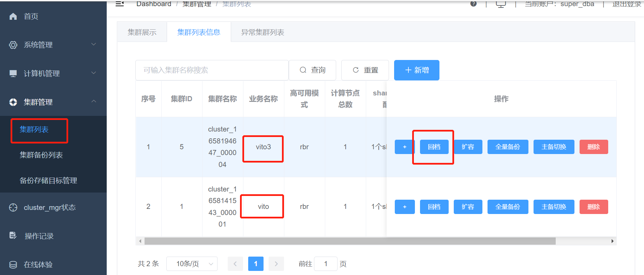Viewport: 644px width, 275px height.
Task: Click the cluster name ending in 000001
Action: click(x=222, y=207)
